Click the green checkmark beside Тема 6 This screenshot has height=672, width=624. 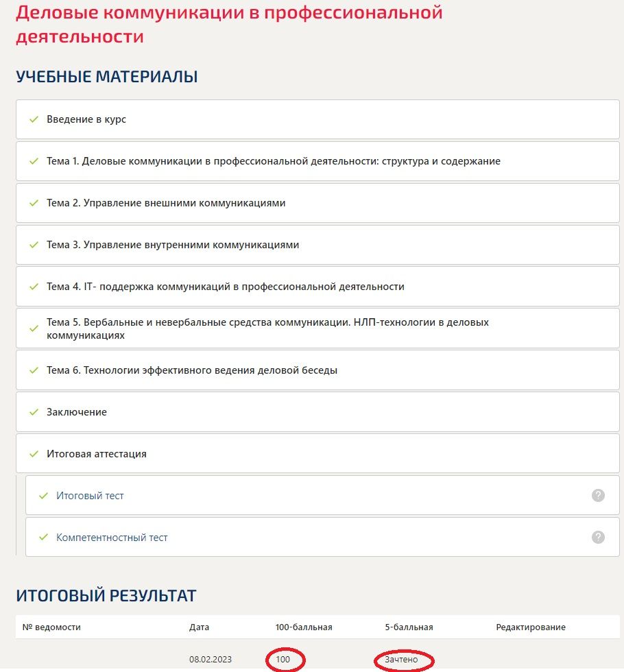click(x=34, y=370)
